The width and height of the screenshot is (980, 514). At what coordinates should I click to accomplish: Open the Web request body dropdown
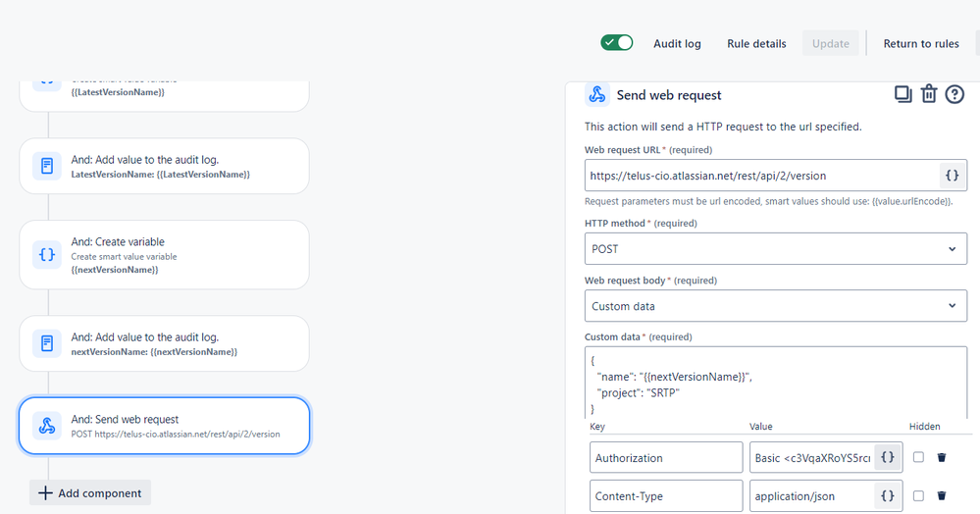tap(776, 306)
